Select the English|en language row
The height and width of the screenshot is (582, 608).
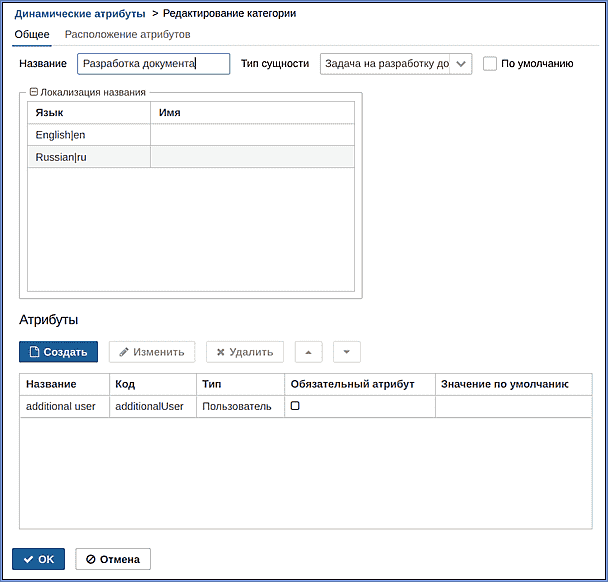point(191,135)
